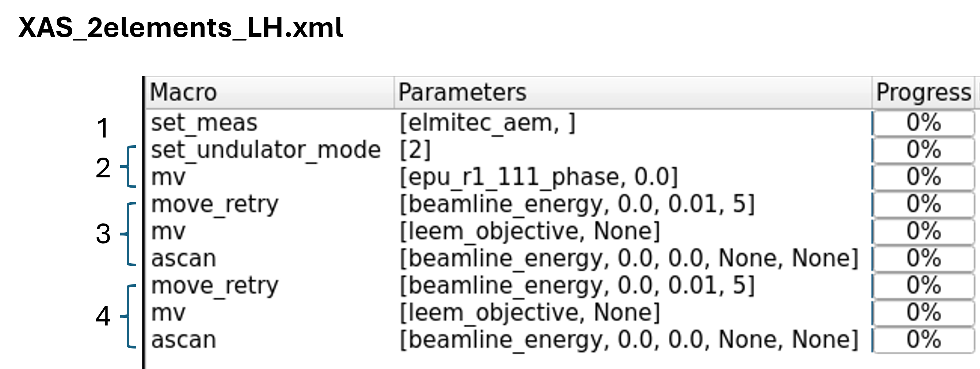Select the first move_retry macro cell
980x369 pixels.
point(214,204)
